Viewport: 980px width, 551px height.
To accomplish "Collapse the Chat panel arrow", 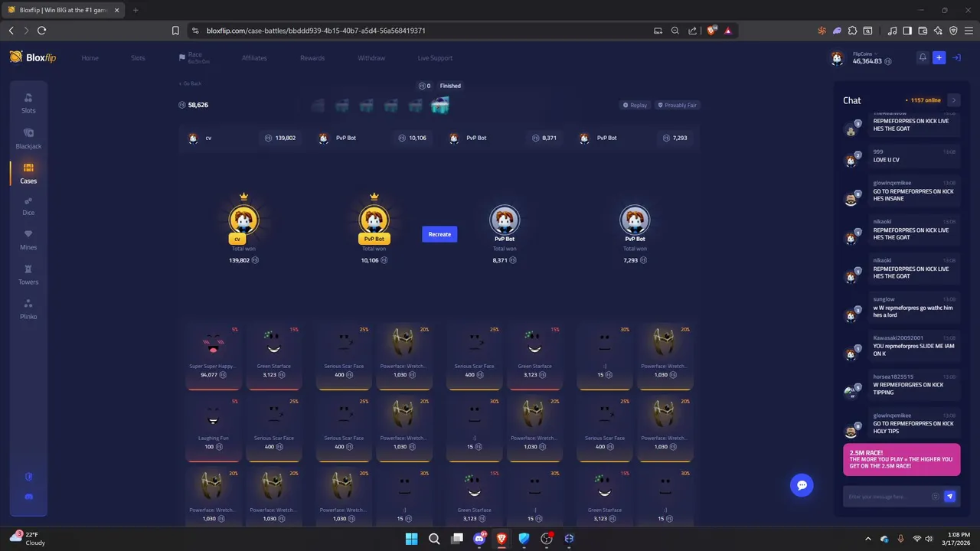I will coord(953,100).
